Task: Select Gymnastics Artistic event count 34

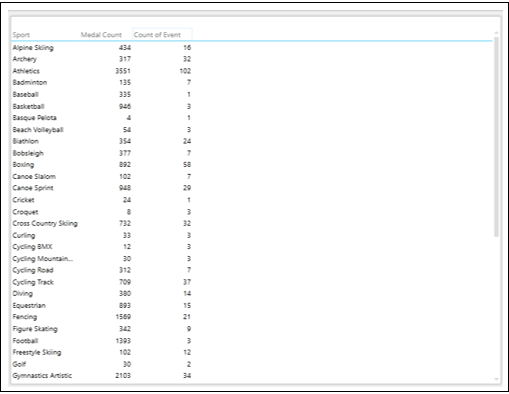Action: (x=187, y=376)
